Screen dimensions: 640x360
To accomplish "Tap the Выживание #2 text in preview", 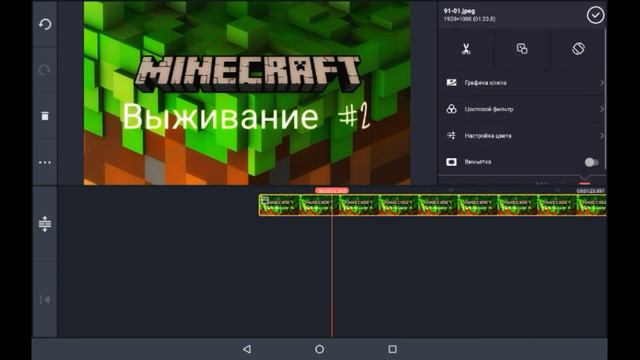I will [246, 116].
